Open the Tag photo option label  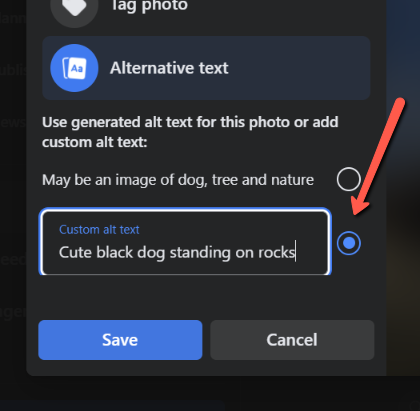pos(149,5)
